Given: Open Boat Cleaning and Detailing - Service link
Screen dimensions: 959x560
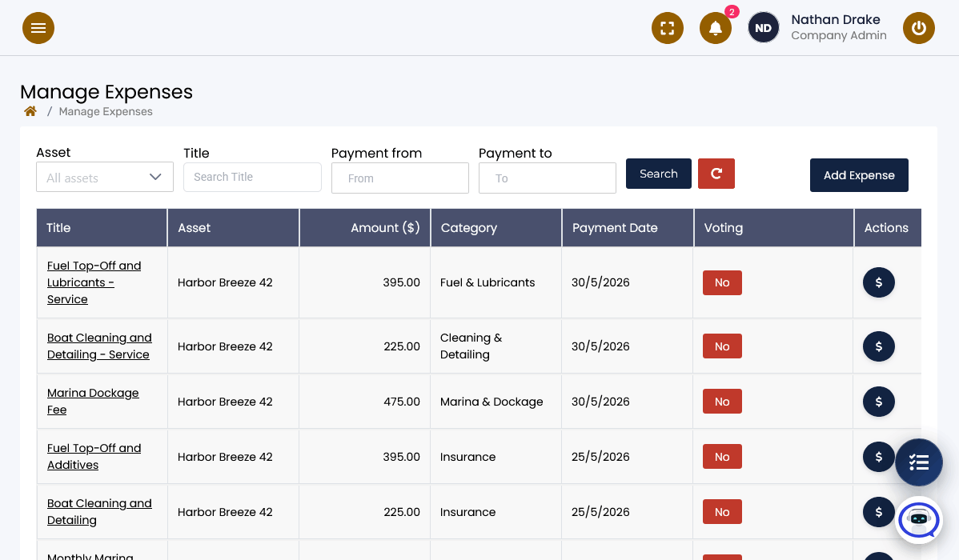Looking at the screenshot, I should (100, 346).
